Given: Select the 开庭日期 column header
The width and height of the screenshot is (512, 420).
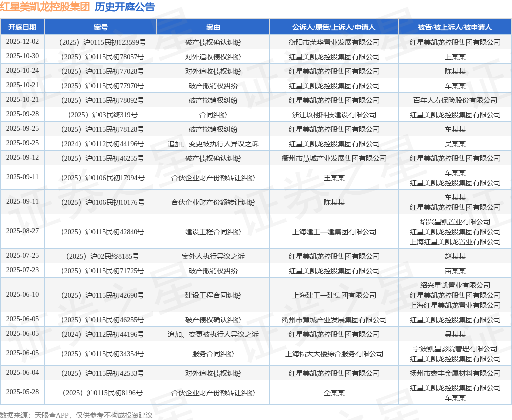Looking at the screenshot, I should coord(22,27).
